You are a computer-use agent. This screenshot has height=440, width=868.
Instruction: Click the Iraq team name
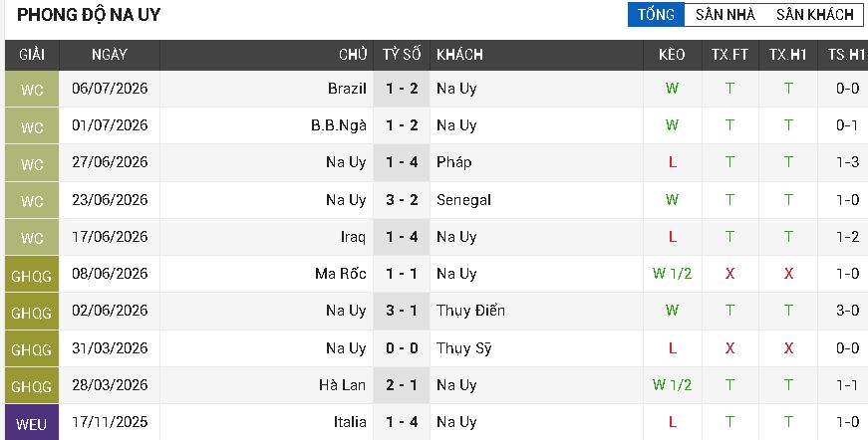[x=353, y=237]
